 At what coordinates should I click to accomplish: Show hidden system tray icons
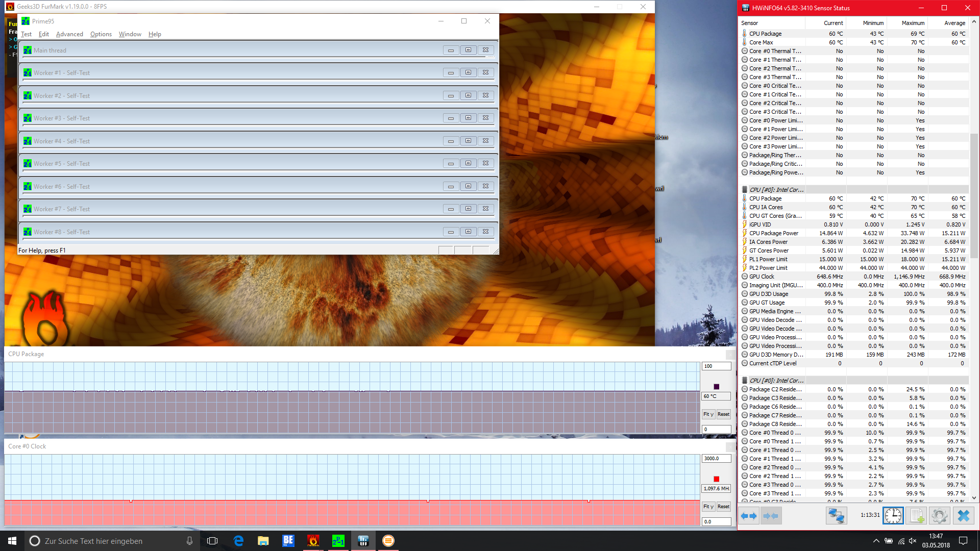tap(876, 541)
